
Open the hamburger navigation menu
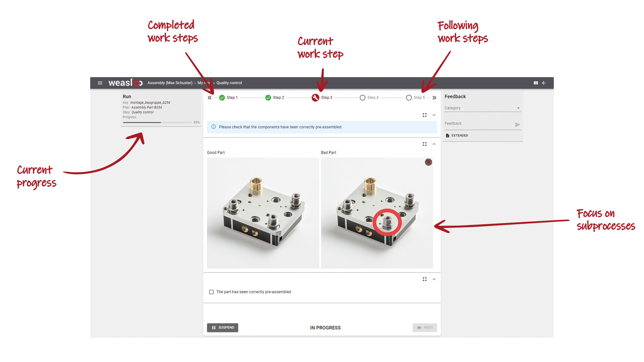100,83
